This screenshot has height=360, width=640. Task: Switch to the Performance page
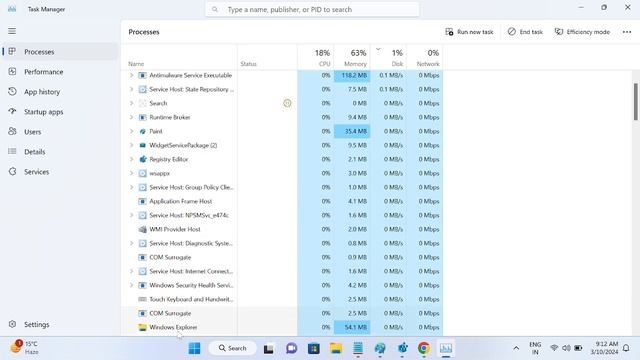click(x=60, y=72)
